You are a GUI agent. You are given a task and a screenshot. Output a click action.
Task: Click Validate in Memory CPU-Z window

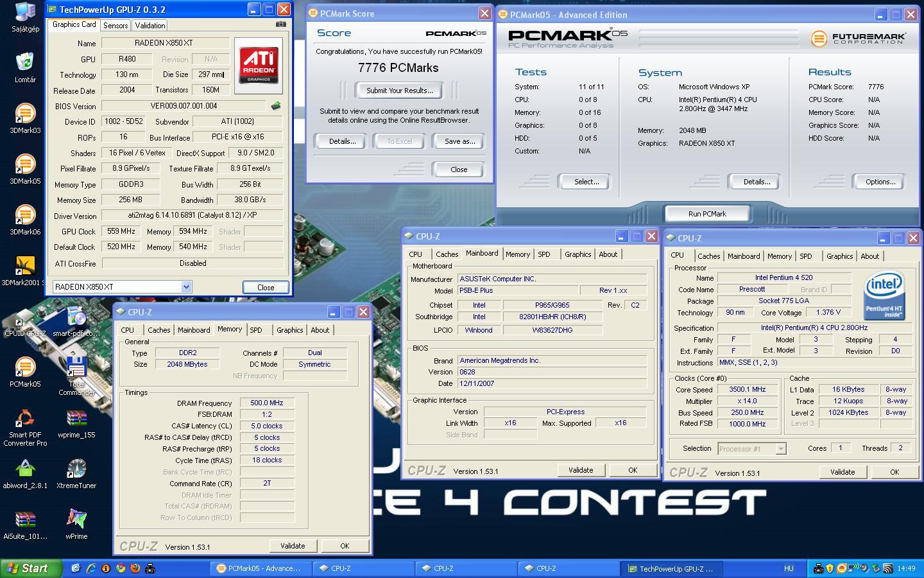pos(293,546)
